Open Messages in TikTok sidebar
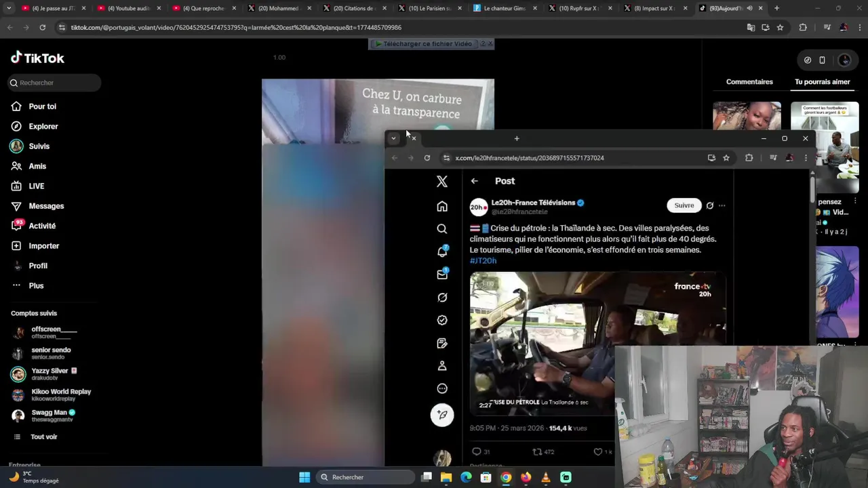 tap(46, 206)
